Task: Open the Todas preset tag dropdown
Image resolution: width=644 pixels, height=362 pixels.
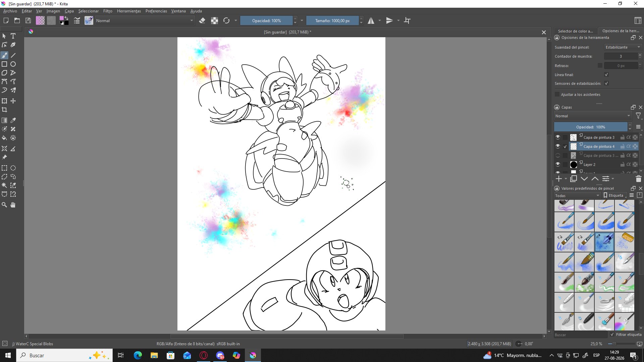Action: (577, 196)
